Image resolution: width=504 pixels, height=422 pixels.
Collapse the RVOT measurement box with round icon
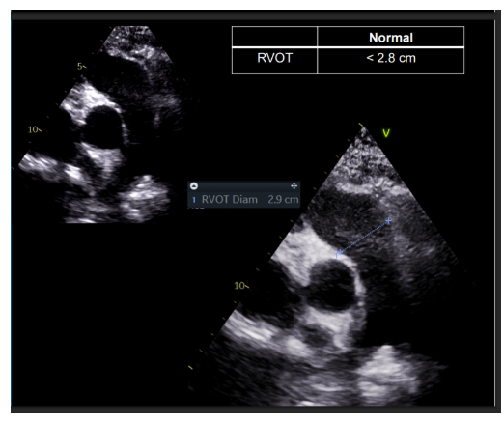point(194,186)
